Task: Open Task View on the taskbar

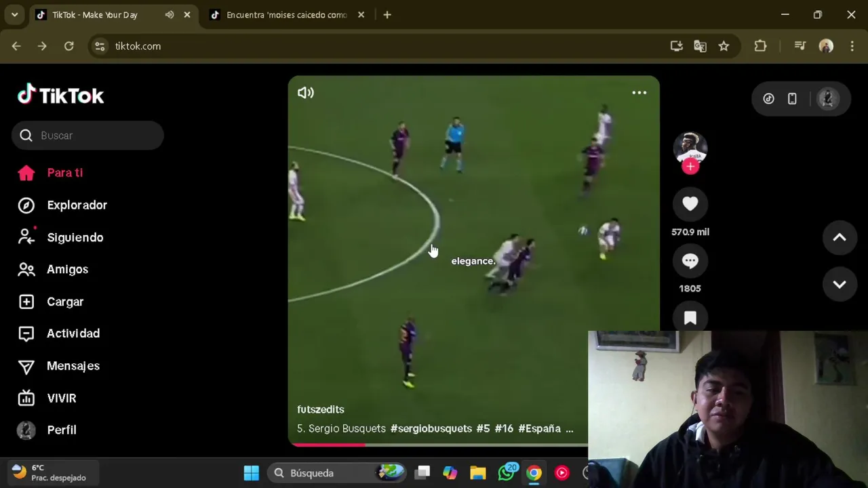Action: [422, 473]
